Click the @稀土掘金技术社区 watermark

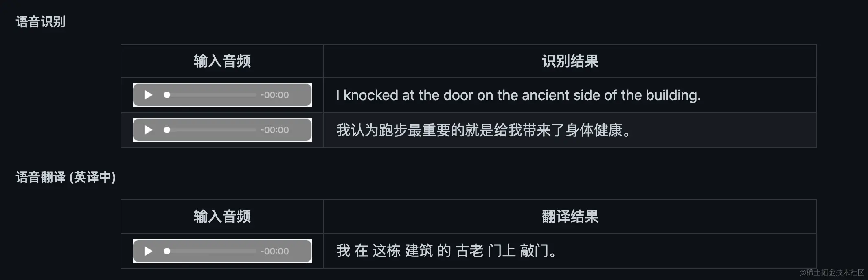tap(832, 272)
